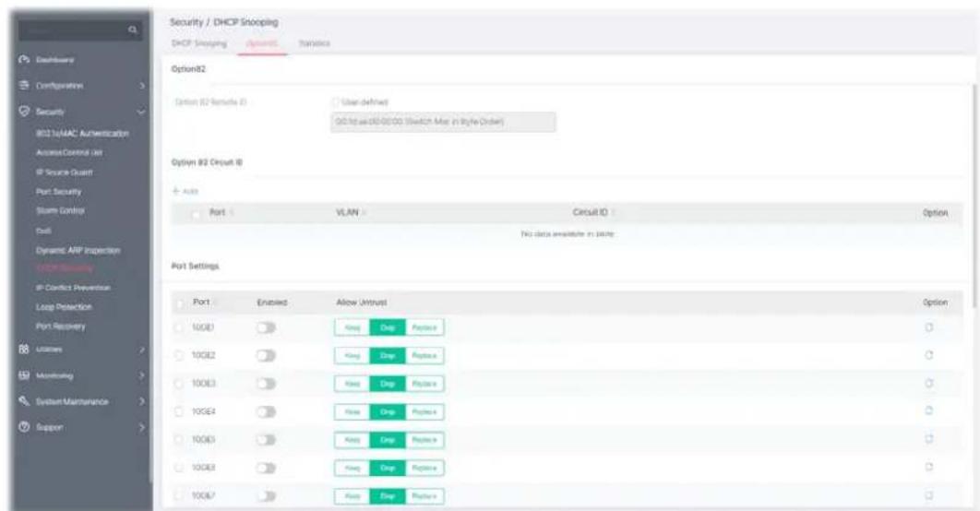Expand the Configuration menu chevron
The width and height of the screenshot is (980, 511).
(142, 86)
